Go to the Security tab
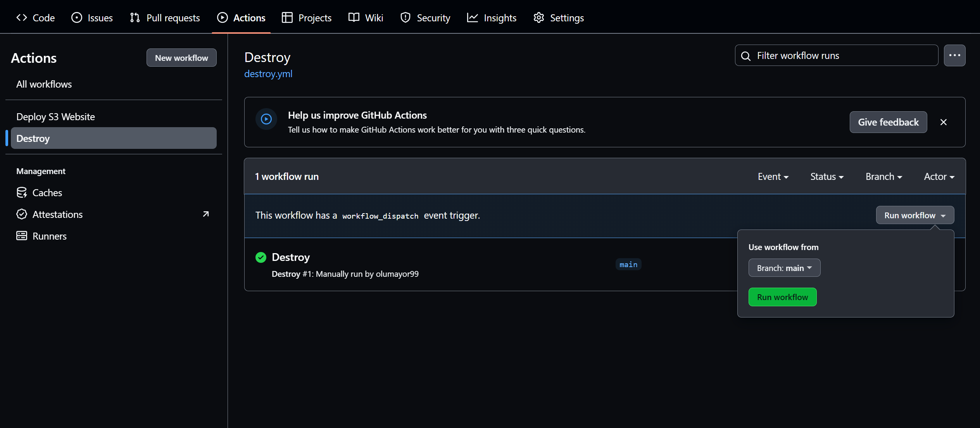Viewport: 980px width, 428px height. point(425,18)
